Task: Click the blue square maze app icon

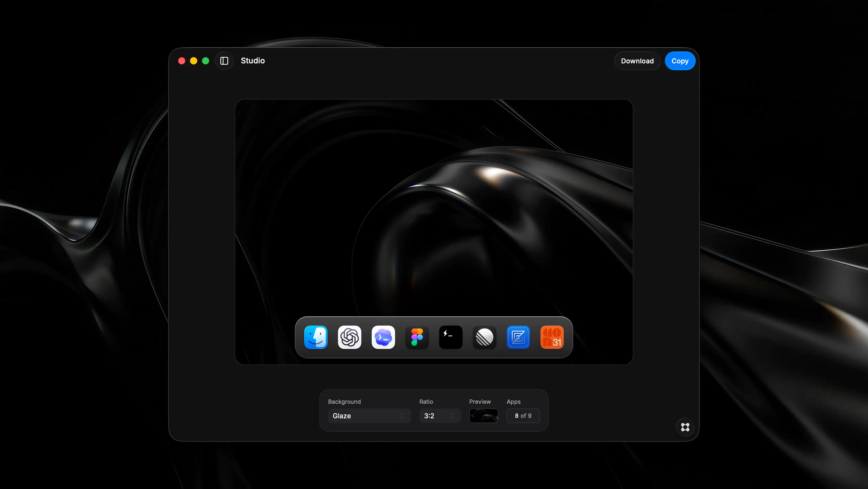Action: click(518, 337)
